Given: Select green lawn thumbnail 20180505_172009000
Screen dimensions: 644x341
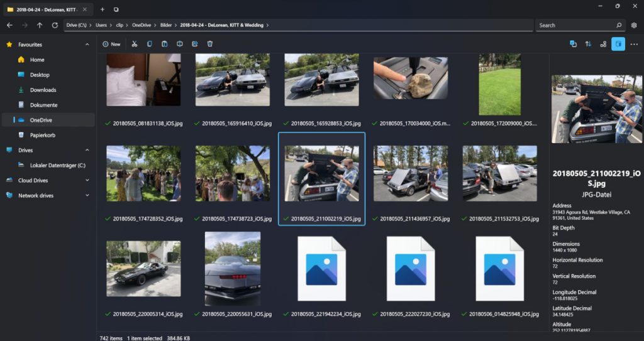Looking at the screenshot, I should click(x=500, y=84).
